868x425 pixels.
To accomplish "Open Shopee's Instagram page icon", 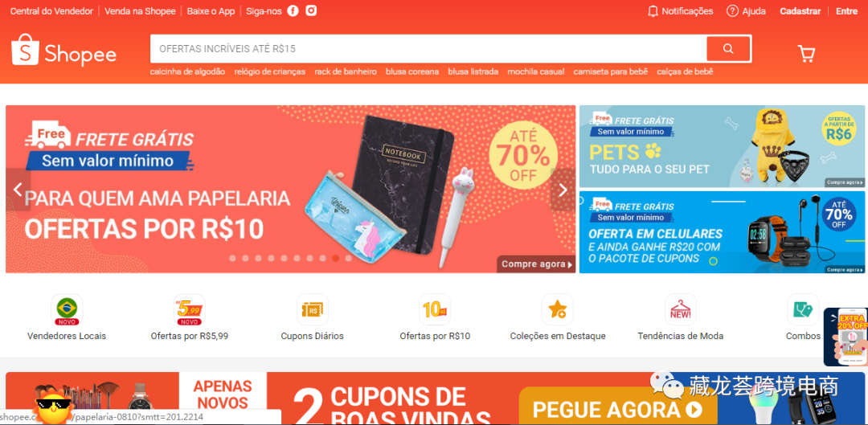I will point(311,11).
